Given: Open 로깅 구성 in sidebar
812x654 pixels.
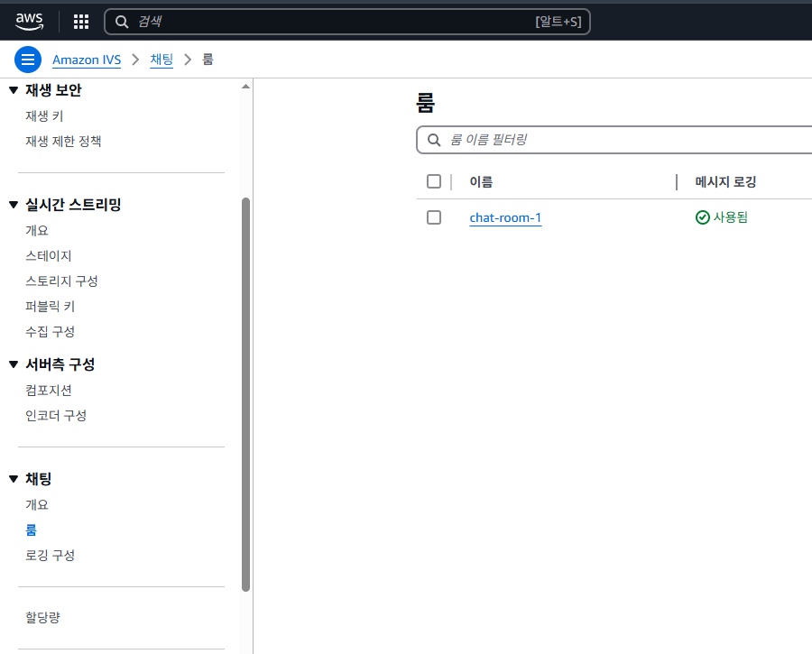Looking at the screenshot, I should [51, 555].
